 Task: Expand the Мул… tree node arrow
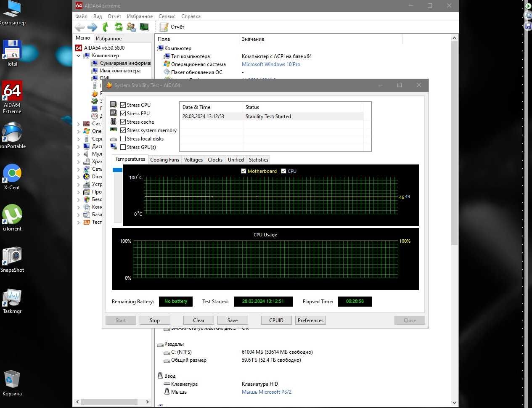[x=79, y=154]
